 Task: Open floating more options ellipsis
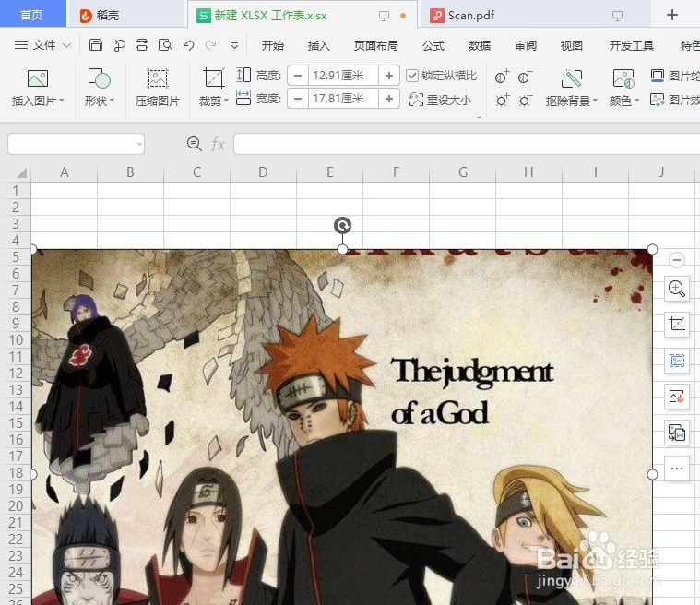(677, 469)
